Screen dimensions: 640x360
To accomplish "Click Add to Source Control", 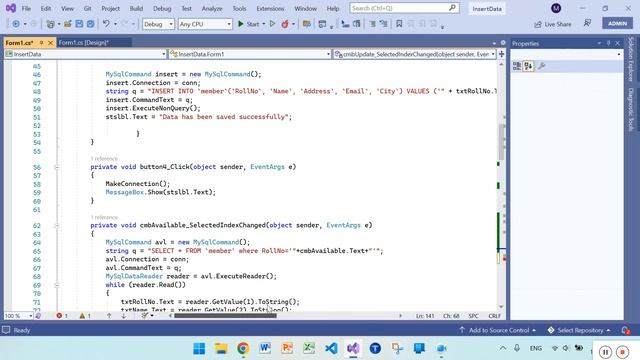I will (x=498, y=330).
